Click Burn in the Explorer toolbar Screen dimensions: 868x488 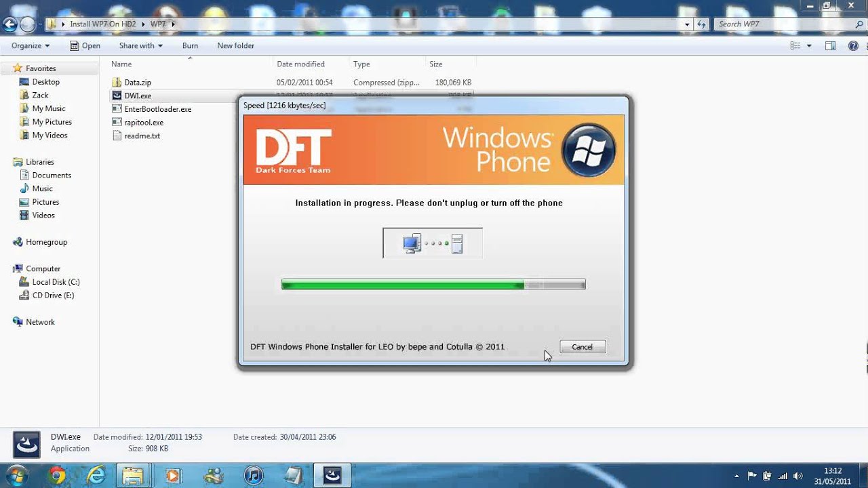tap(190, 45)
